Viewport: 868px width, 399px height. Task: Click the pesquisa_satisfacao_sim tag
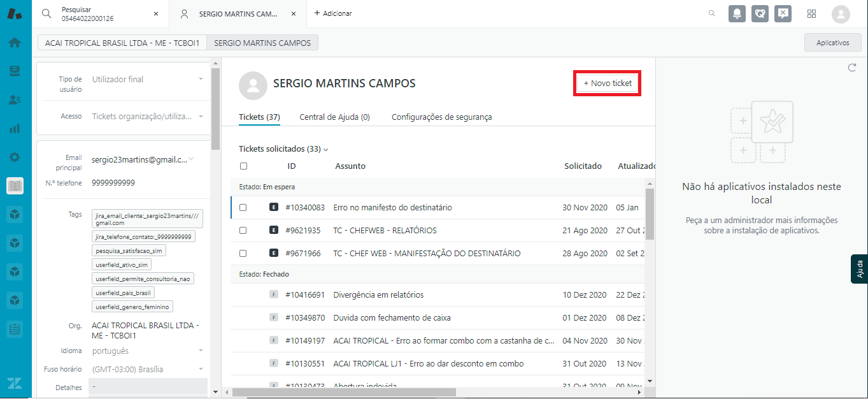pyautogui.click(x=129, y=251)
